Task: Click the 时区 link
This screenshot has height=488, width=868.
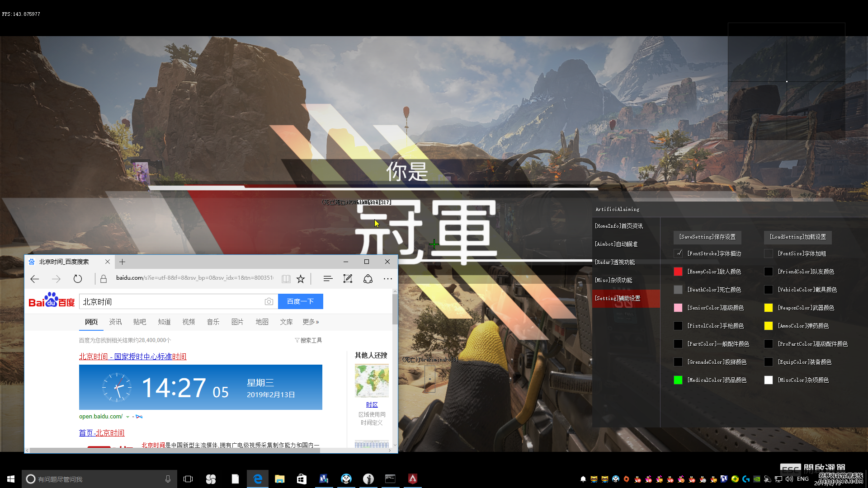Action: (372, 405)
